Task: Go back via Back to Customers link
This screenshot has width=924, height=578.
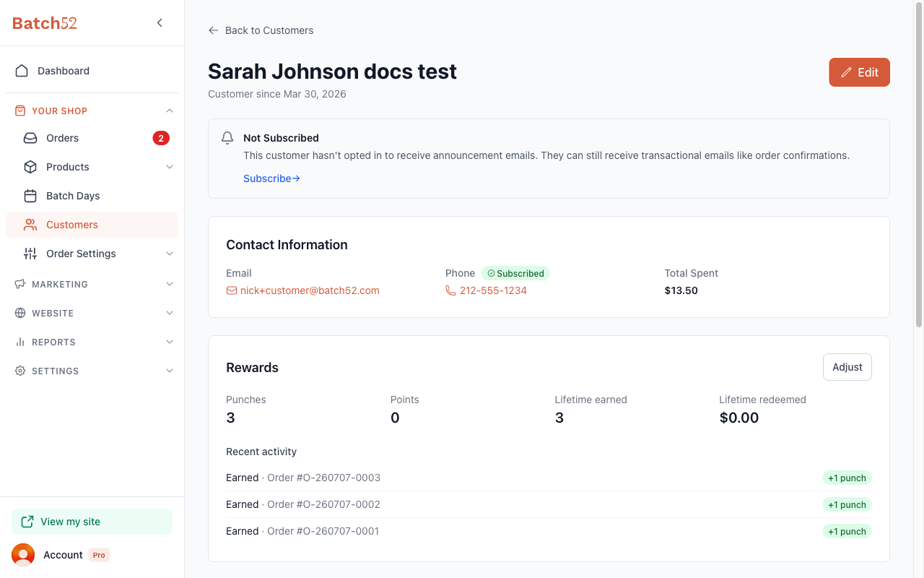Action: click(261, 30)
